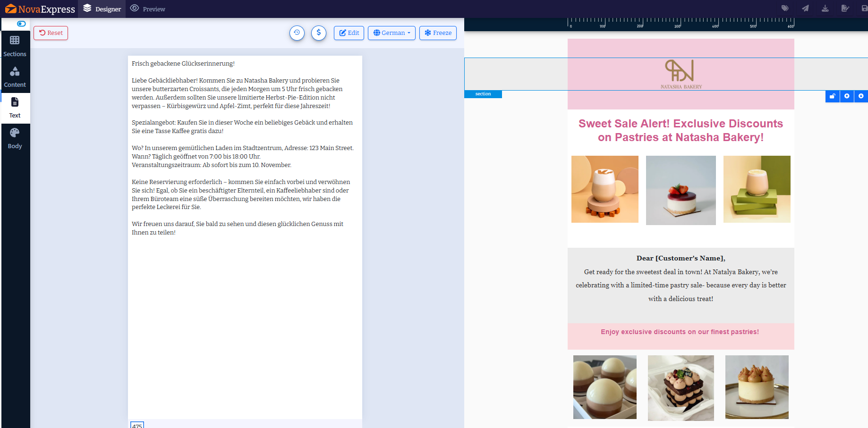Open the Sections panel in sidebar
This screenshot has width=868, height=428.
point(15,46)
